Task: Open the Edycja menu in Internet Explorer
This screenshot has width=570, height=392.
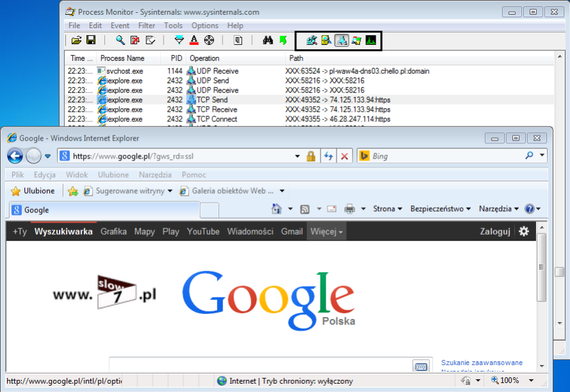Action: 45,175
